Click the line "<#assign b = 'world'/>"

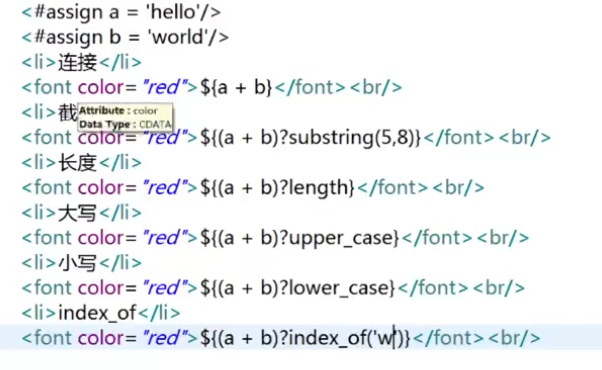[x=125, y=37]
